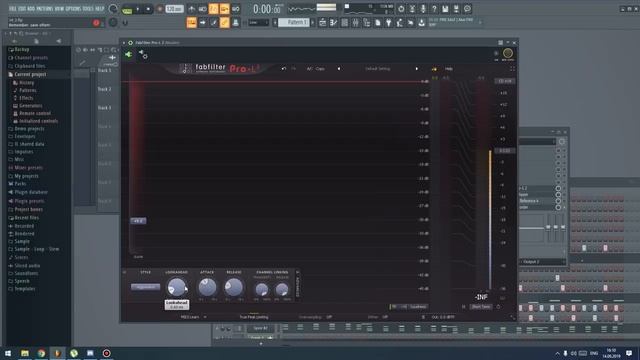640x360 pixels.
Task: Click the Copy button in Pro-L
Action: (320, 69)
